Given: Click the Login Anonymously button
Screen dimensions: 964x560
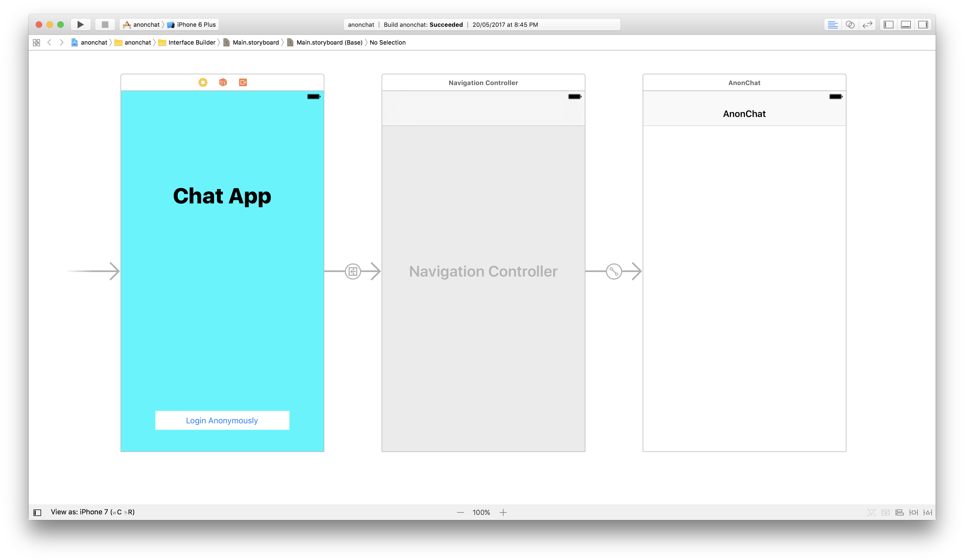Looking at the screenshot, I should [x=222, y=420].
